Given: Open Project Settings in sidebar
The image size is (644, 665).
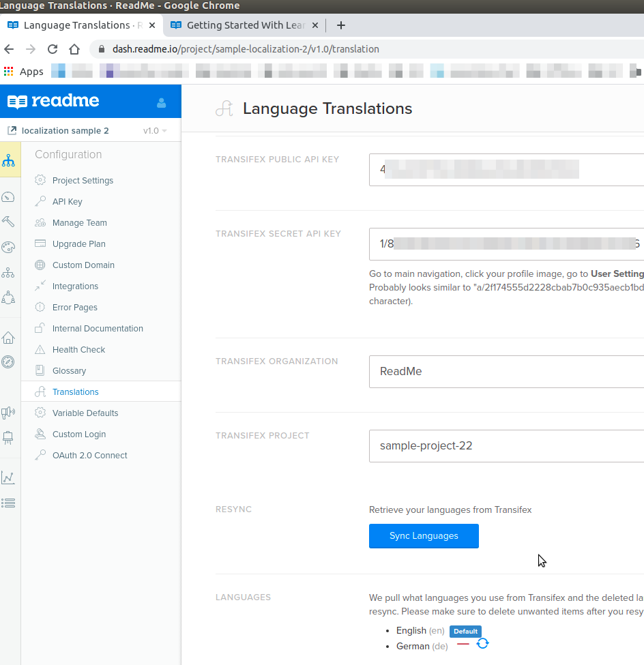Looking at the screenshot, I should coord(83,180).
